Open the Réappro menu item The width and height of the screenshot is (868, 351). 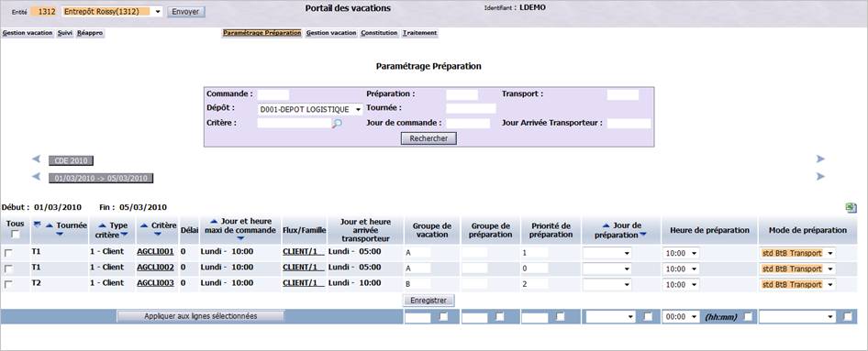[90, 33]
